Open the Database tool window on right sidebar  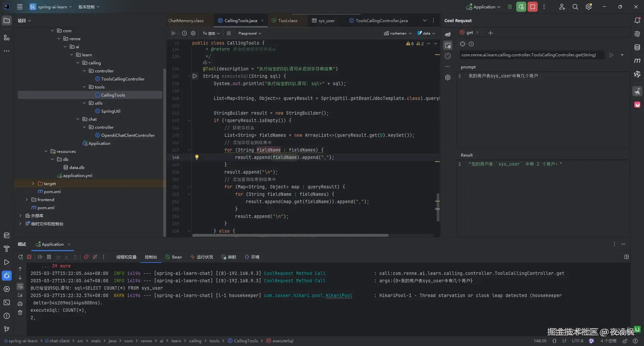[x=637, y=47]
